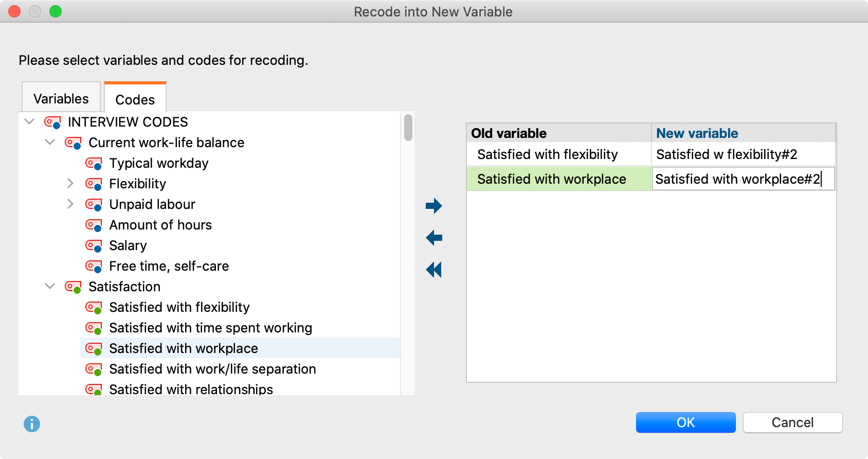Click the left arrow to remove selected variable
Image resolution: width=868 pixels, height=459 pixels.
(433, 238)
